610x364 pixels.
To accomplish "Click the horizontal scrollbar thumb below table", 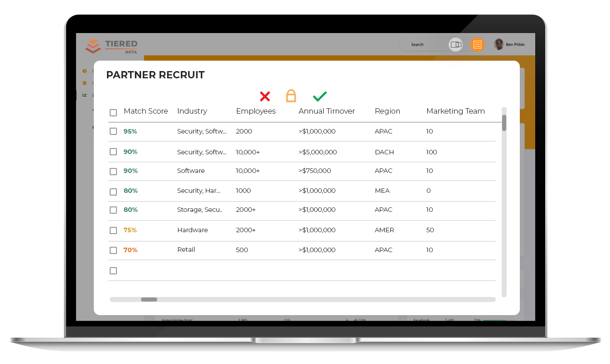I will [149, 299].
